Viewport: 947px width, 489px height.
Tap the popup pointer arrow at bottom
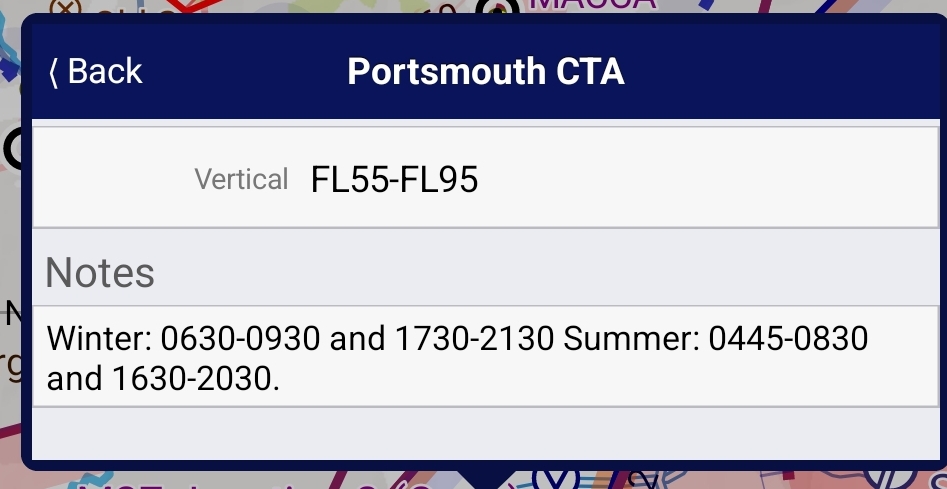(x=485, y=478)
